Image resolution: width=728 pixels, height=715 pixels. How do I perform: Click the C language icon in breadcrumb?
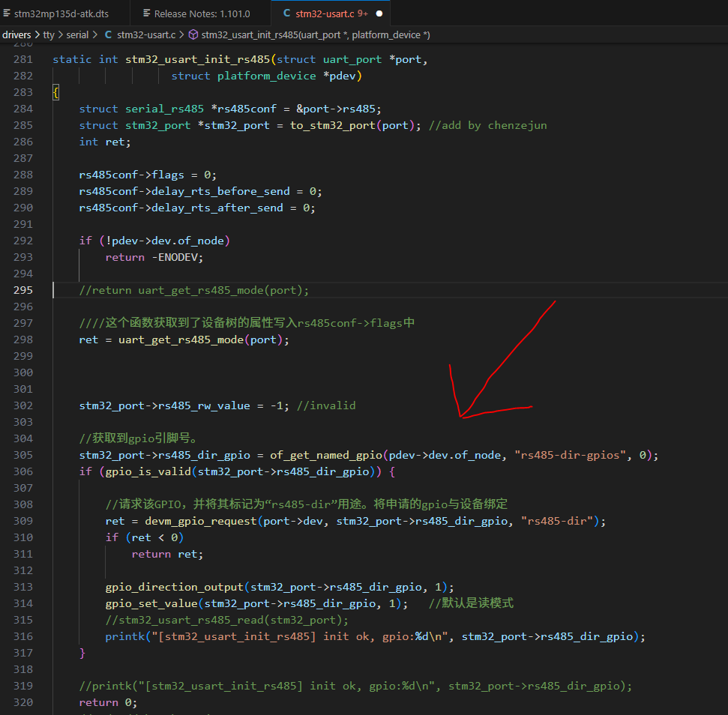click(108, 34)
